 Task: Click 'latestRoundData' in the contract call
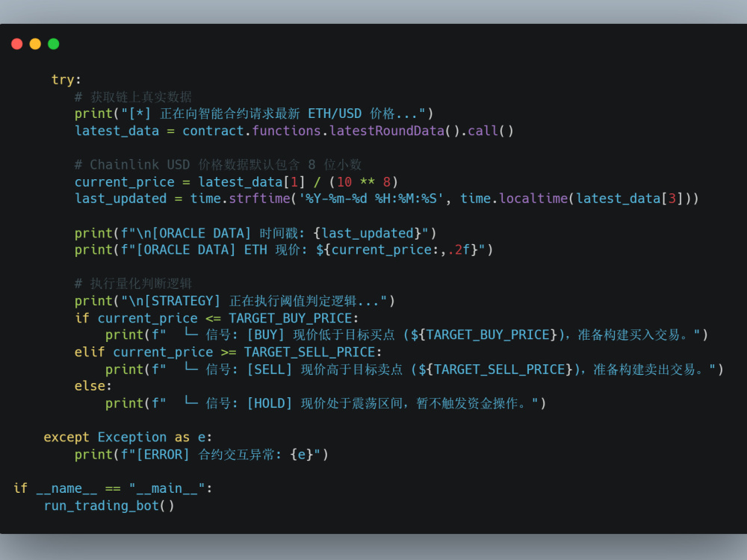[387, 131]
